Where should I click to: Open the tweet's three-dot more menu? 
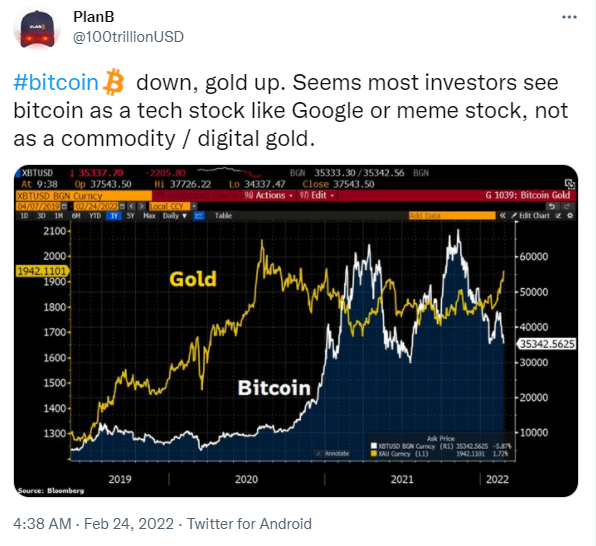click(x=569, y=17)
